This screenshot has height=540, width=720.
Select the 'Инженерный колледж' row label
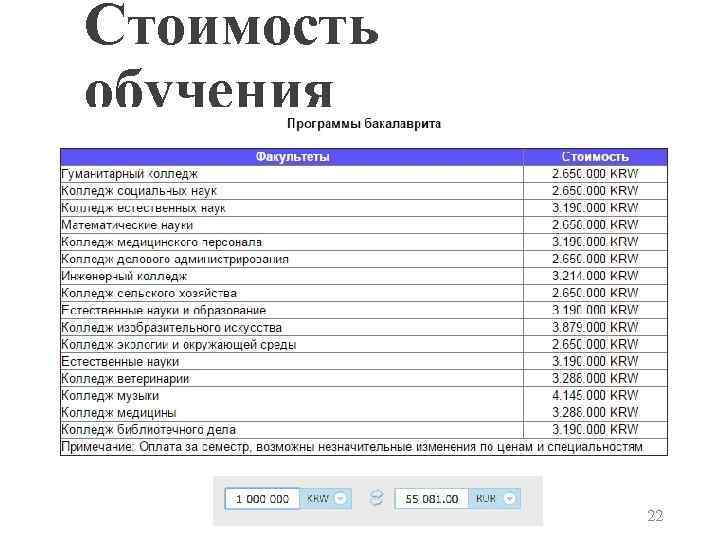point(124,276)
